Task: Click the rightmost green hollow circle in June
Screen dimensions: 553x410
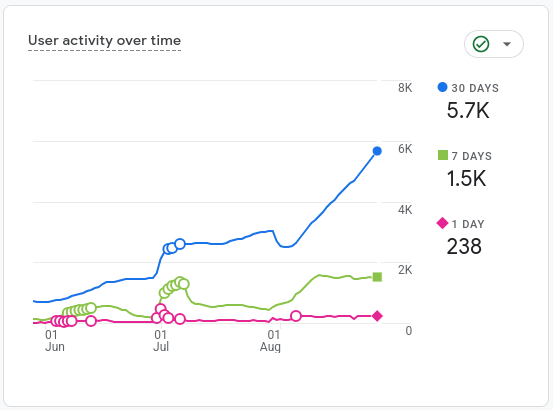Action: pos(91,308)
